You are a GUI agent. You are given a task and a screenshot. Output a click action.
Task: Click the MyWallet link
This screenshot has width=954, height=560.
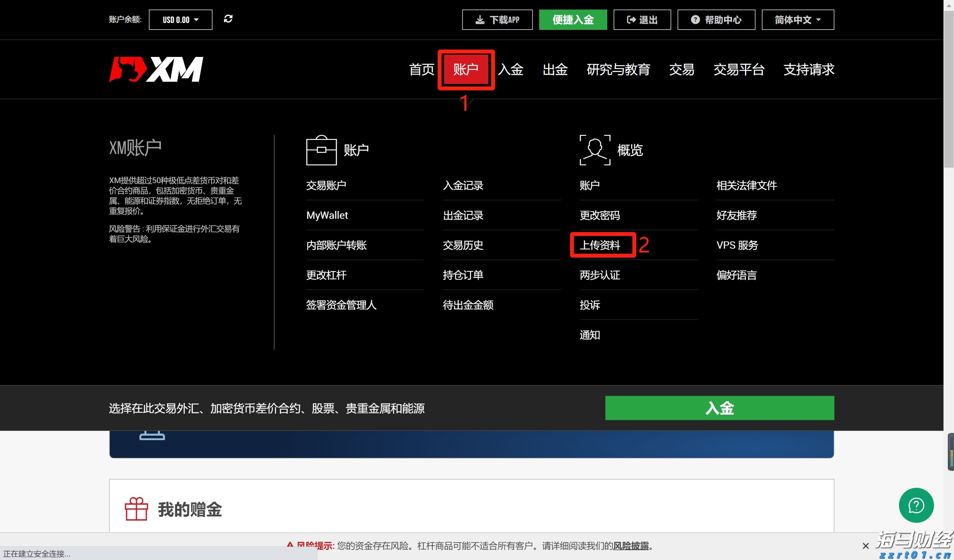(x=326, y=215)
